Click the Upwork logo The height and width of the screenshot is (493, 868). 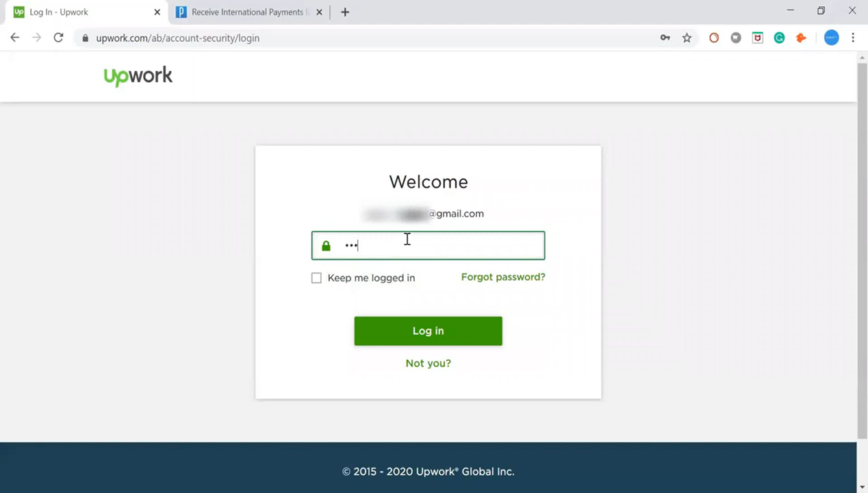click(x=138, y=76)
